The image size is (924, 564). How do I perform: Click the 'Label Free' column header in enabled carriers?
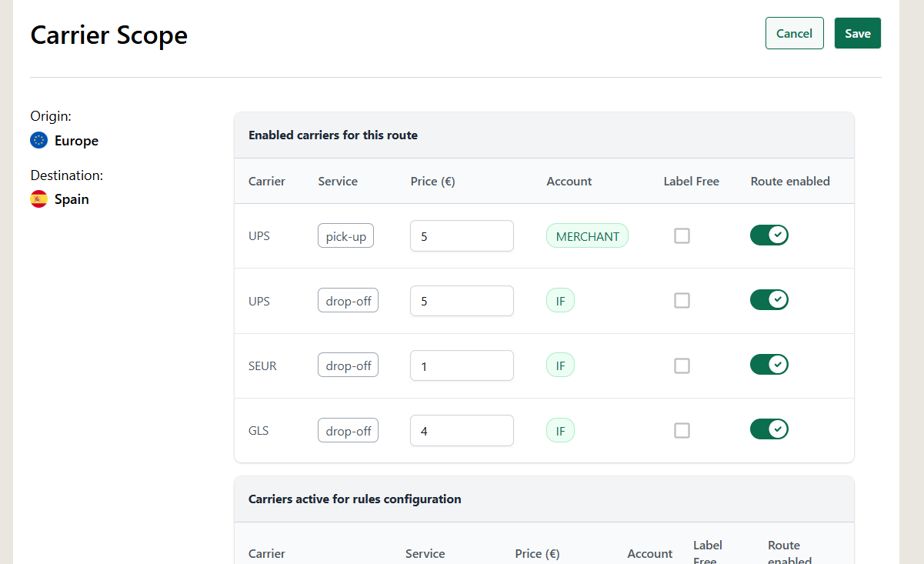692,182
